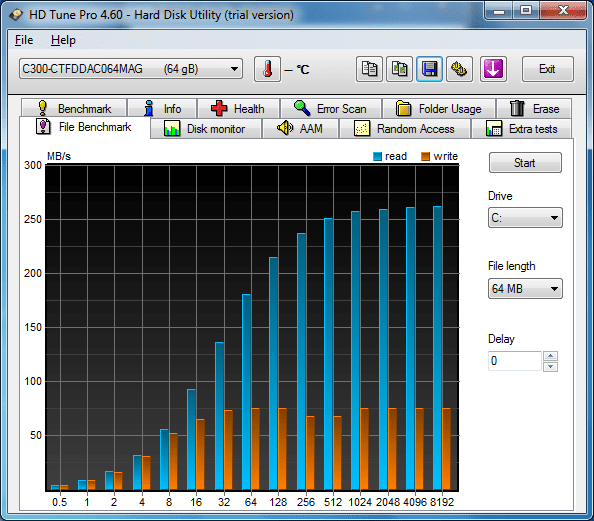
Task: Click the Delay input field
Action: 514,361
